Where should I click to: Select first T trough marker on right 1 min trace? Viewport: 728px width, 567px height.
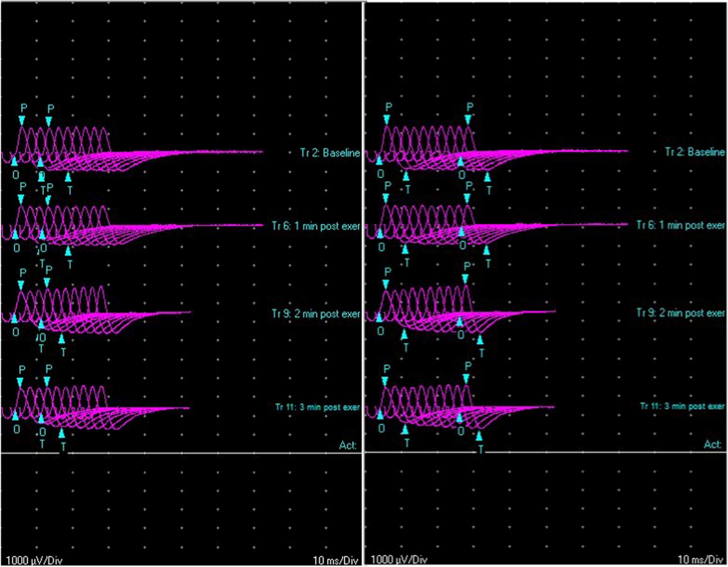[405, 249]
